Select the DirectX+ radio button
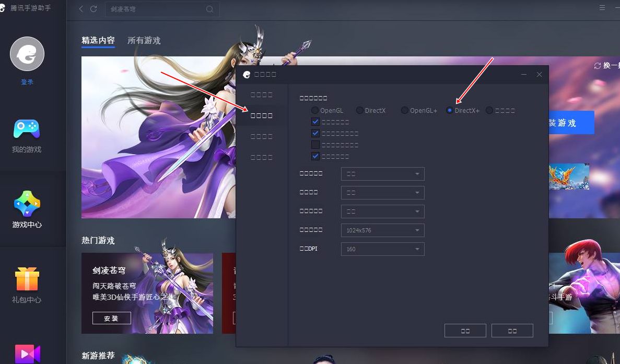This screenshot has height=364, width=620. point(449,110)
